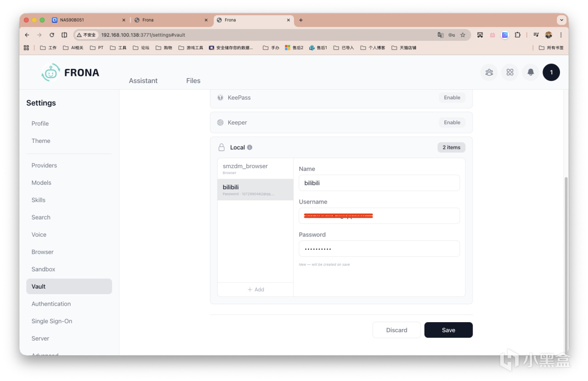Open the tab search dropdown arrow
Image resolution: width=588 pixels, height=381 pixels.
coord(561,20)
